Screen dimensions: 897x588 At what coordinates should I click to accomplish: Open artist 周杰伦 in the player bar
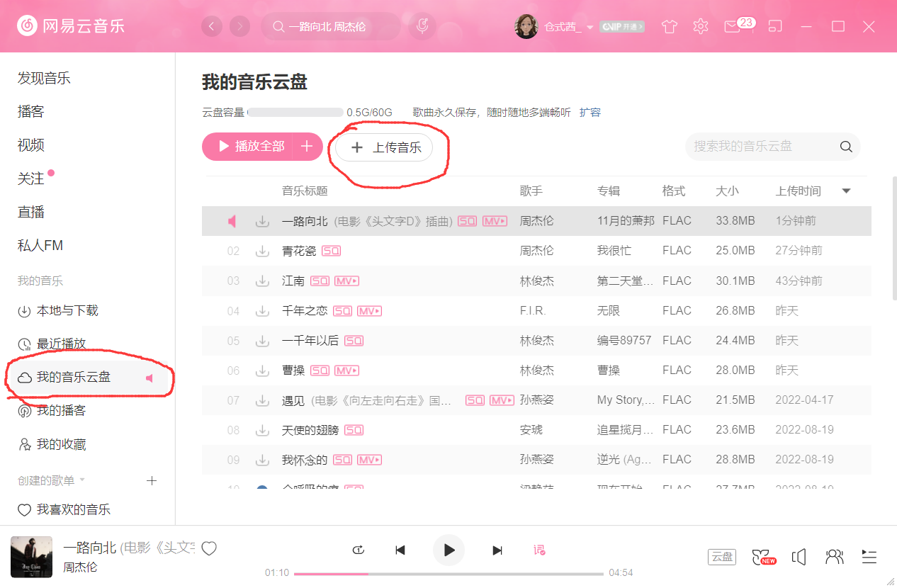80,567
